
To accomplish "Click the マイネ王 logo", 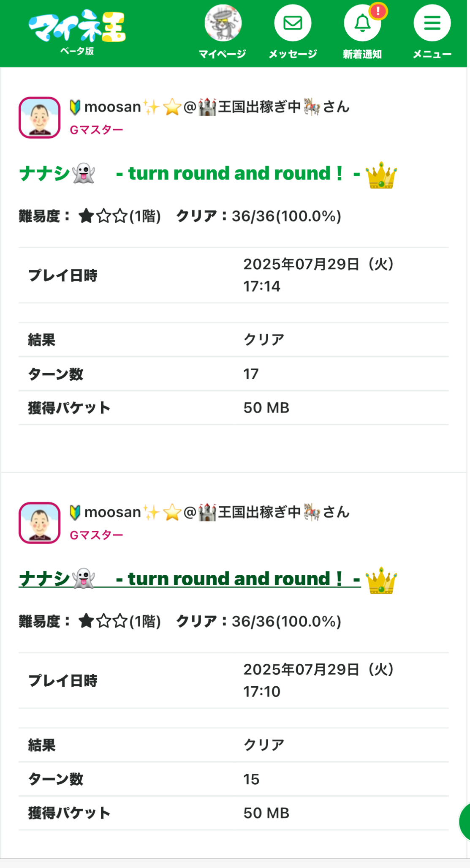I will [x=77, y=27].
